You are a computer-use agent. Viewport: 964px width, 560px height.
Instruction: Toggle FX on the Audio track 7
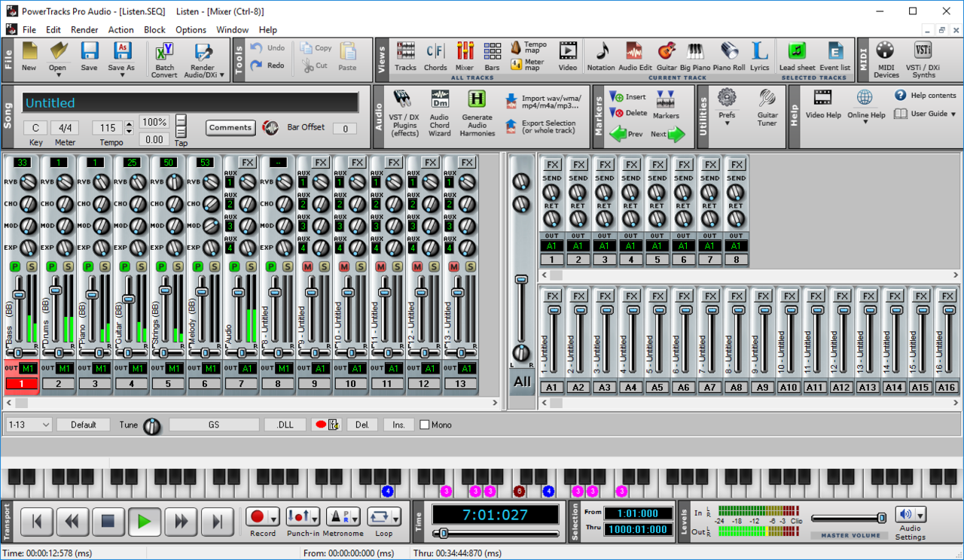point(247,163)
